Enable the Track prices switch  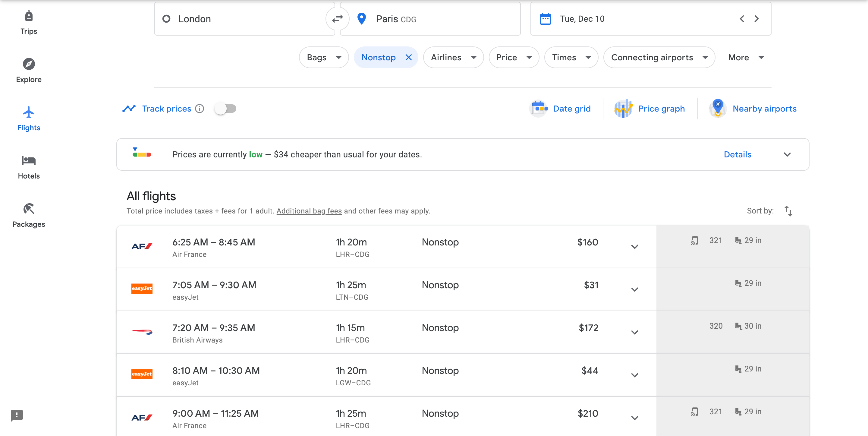(225, 109)
